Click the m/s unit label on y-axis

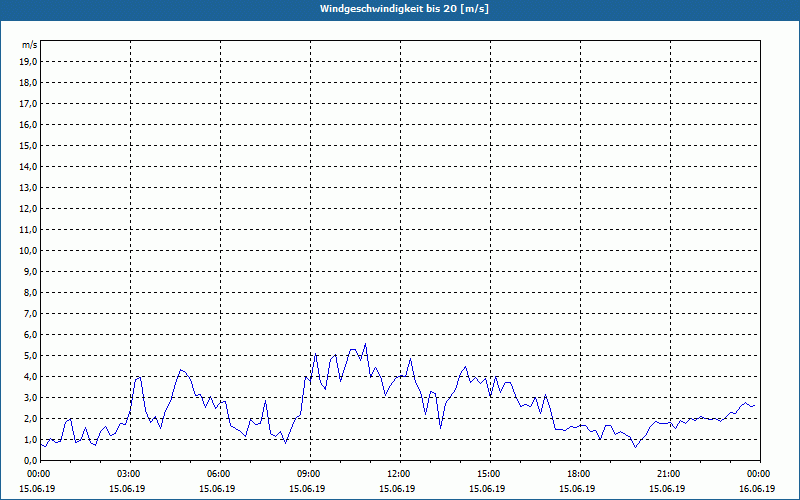(x=30, y=45)
